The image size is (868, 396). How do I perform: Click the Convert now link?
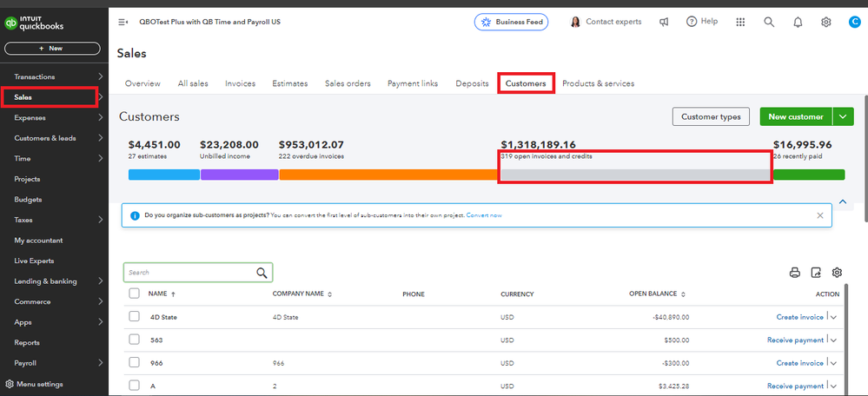tap(484, 215)
